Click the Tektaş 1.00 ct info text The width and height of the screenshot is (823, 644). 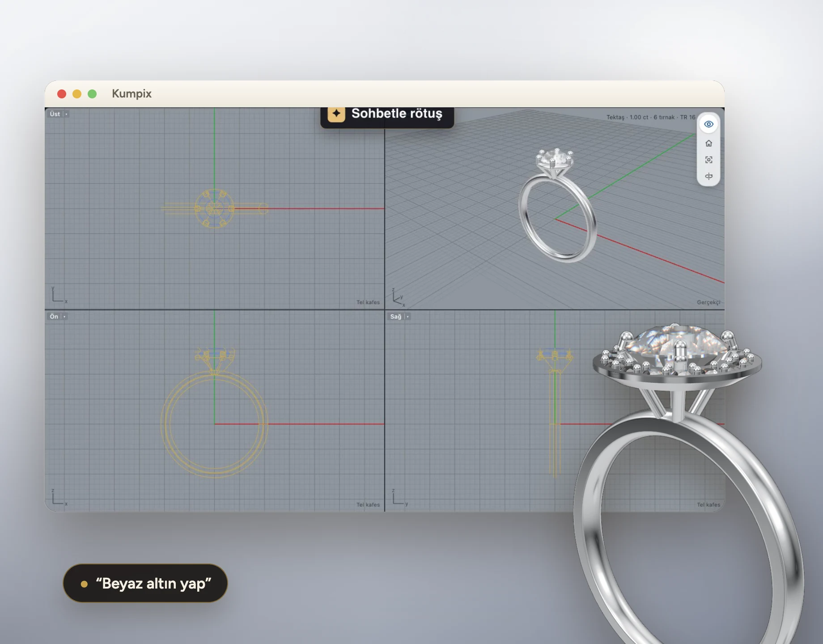[x=651, y=117]
